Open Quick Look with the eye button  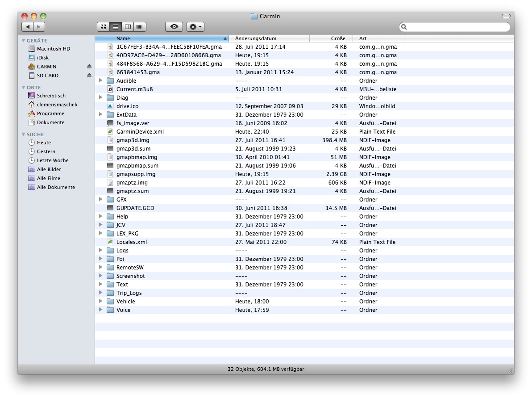coord(174,27)
